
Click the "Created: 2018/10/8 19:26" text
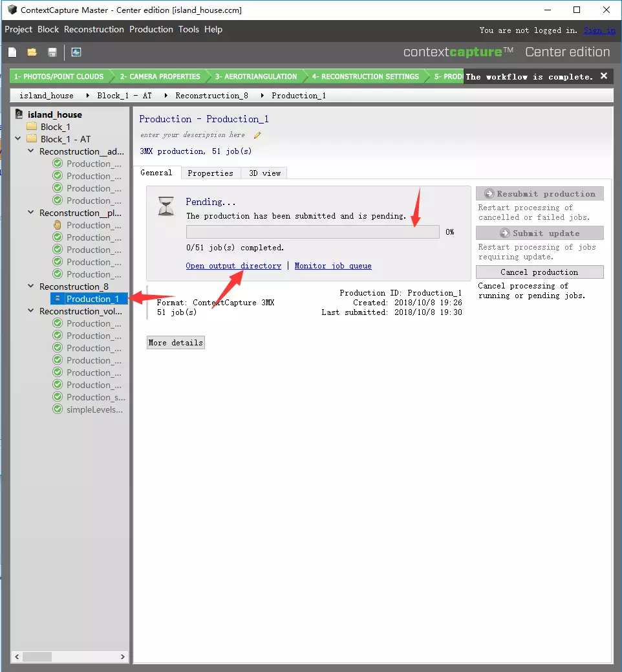[x=407, y=303]
